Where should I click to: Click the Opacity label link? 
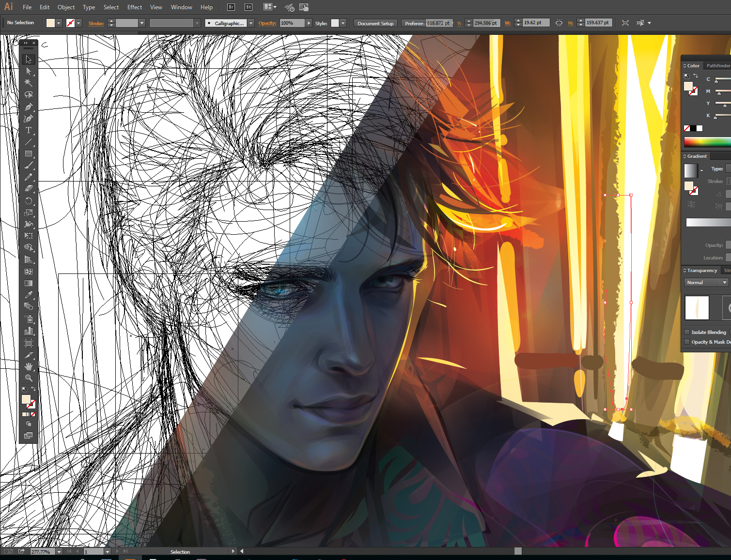click(267, 23)
